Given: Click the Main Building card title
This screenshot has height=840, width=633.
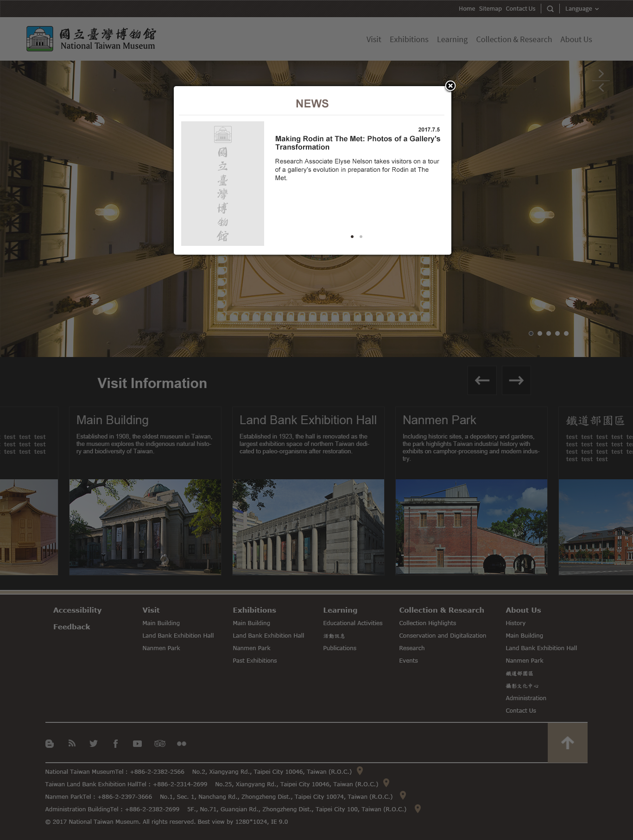Looking at the screenshot, I should click(112, 420).
